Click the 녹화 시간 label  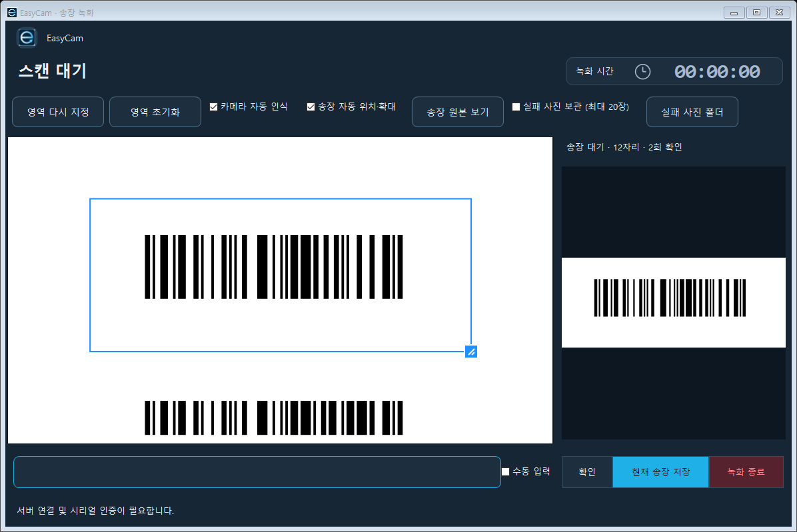pyautogui.click(x=594, y=71)
